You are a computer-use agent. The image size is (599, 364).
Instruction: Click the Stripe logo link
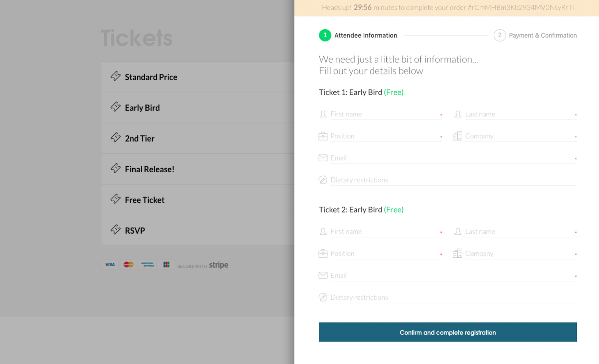(x=219, y=265)
